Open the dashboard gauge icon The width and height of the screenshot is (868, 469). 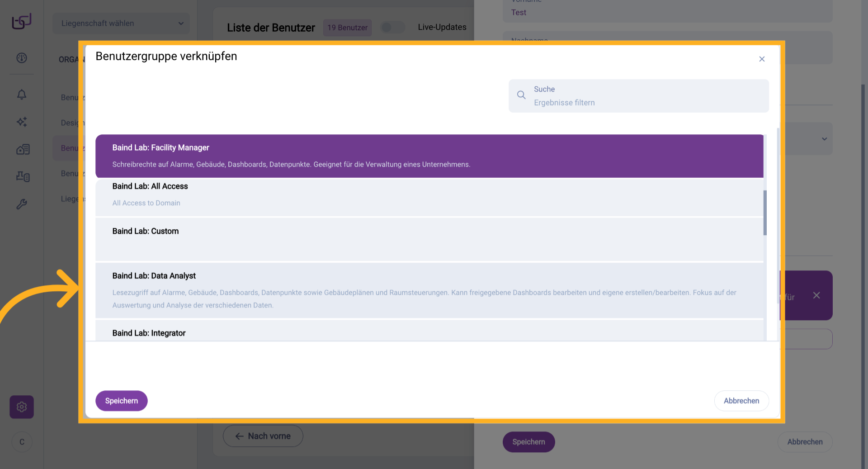click(22, 58)
